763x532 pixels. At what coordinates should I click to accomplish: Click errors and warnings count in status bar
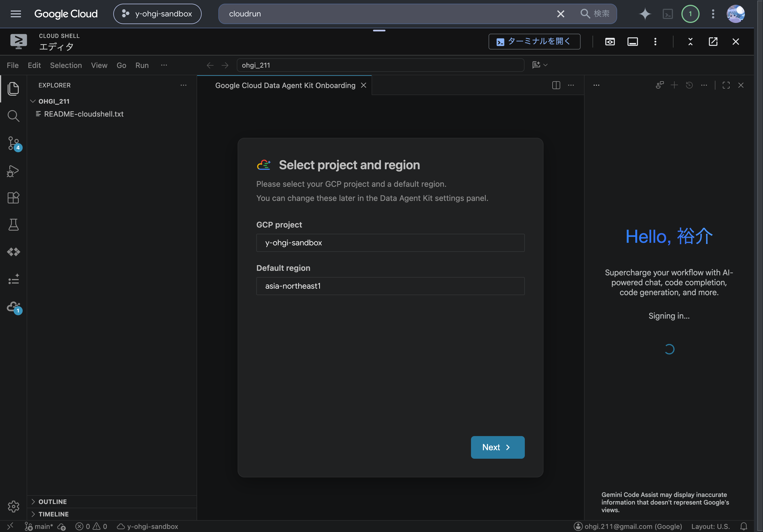(x=91, y=526)
